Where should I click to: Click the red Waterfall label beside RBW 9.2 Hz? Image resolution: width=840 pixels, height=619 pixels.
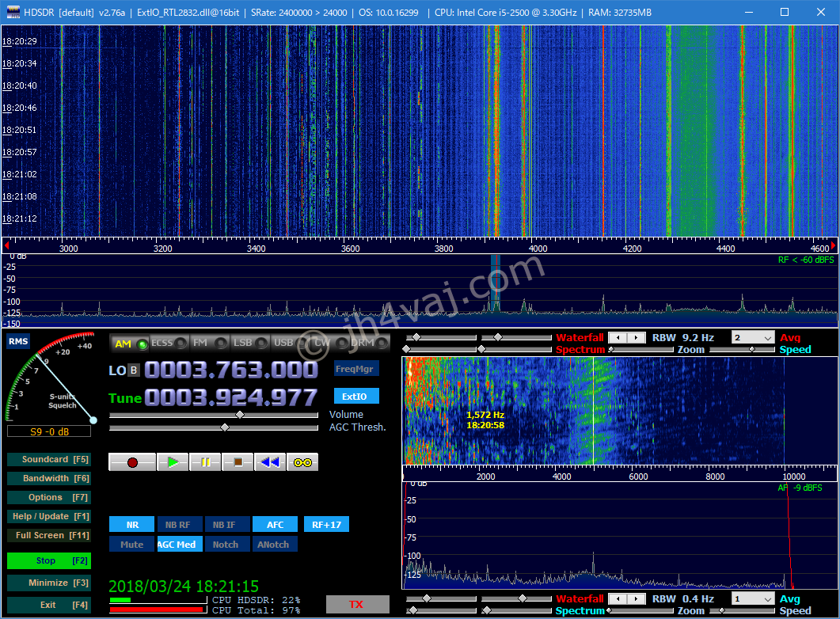point(580,337)
